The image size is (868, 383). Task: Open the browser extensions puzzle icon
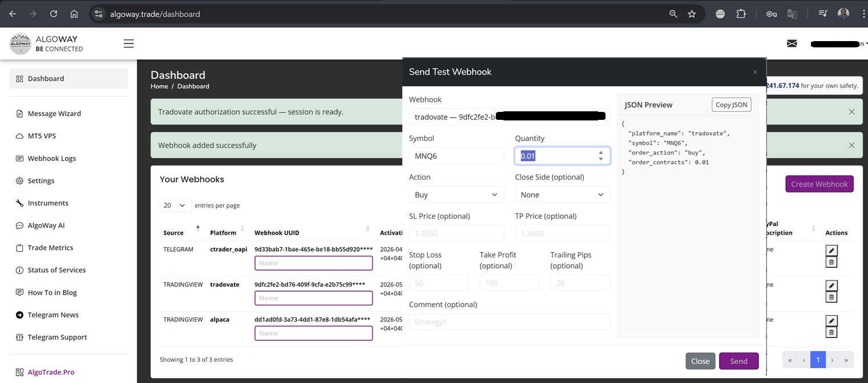click(741, 14)
